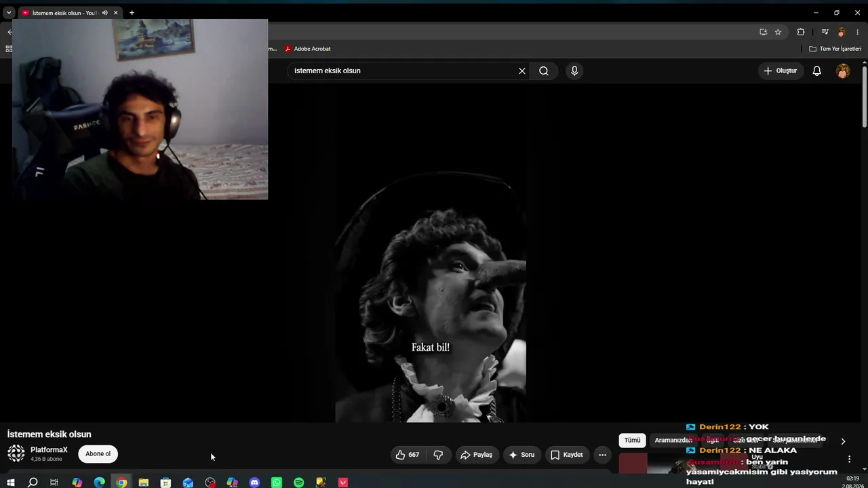Click the playing video frame
Viewport: 868px width, 488px height.
tap(431, 254)
